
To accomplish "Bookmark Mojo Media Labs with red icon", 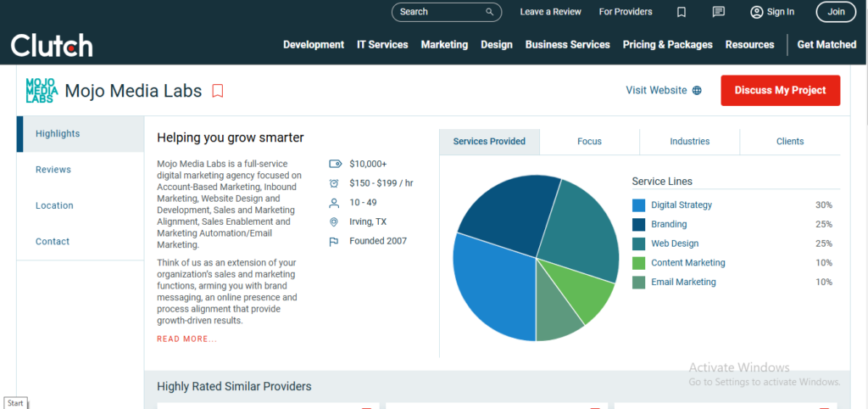I will [x=218, y=91].
